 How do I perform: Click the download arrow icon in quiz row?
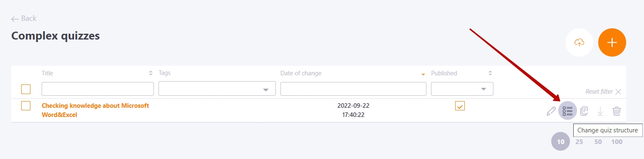(600, 111)
